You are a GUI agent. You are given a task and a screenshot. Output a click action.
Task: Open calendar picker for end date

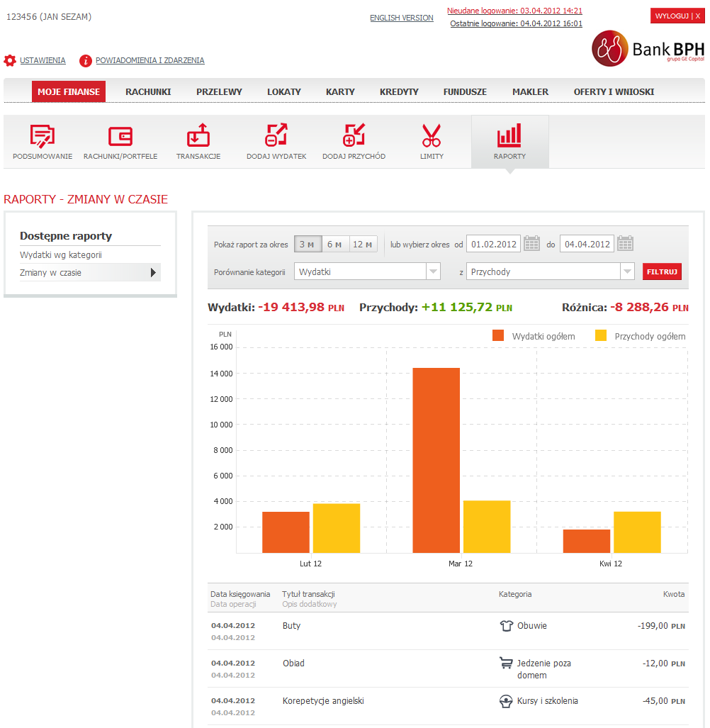point(625,243)
